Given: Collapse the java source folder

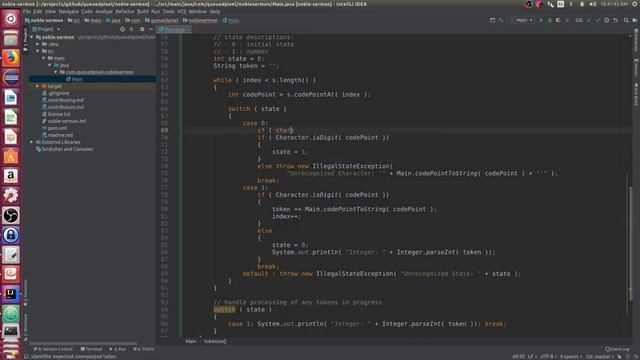Looking at the screenshot, I should [x=50, y=65].
